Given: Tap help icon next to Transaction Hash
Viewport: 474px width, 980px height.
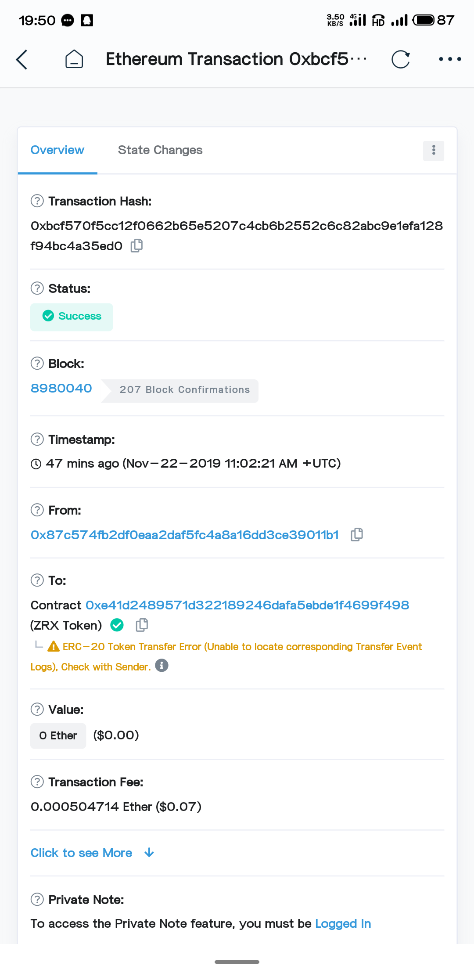Looking at the screenshot, I should click(x=37, y=201).
